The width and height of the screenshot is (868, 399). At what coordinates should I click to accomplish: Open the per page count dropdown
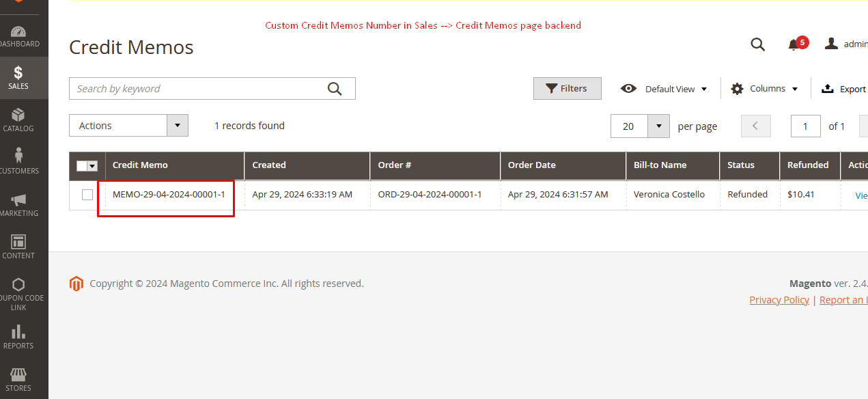click(658, 126)
